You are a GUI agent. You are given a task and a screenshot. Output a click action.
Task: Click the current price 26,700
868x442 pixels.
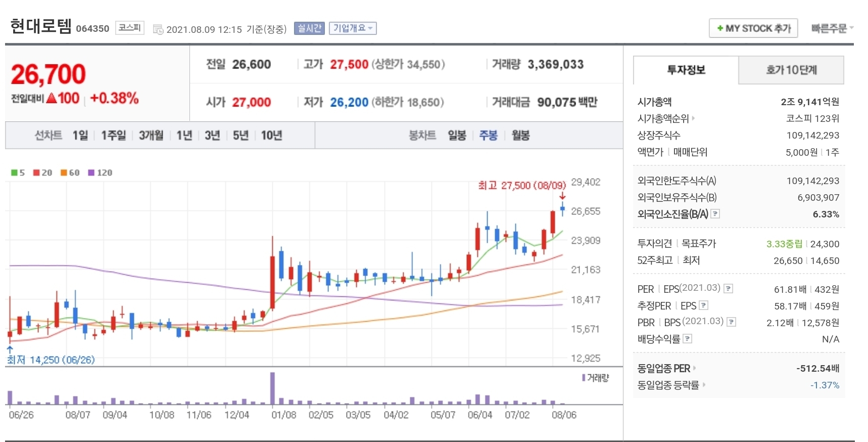pos(48,74)
